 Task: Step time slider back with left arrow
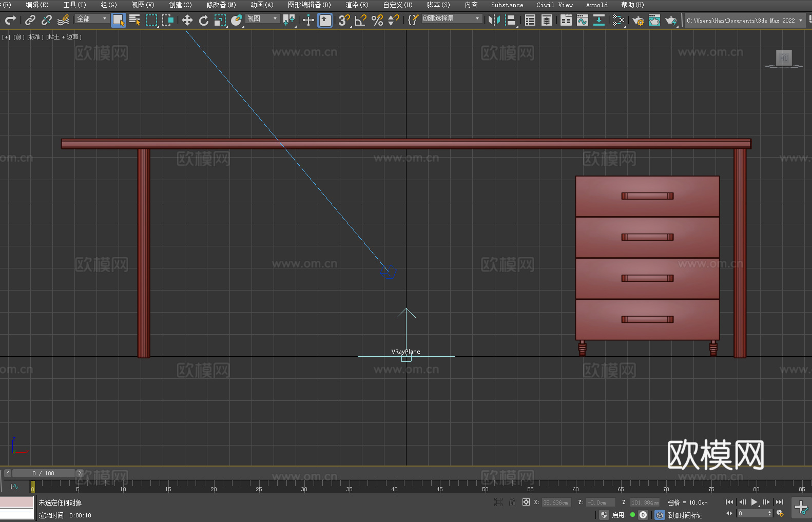pyautogui.click(x=7, y=473)
